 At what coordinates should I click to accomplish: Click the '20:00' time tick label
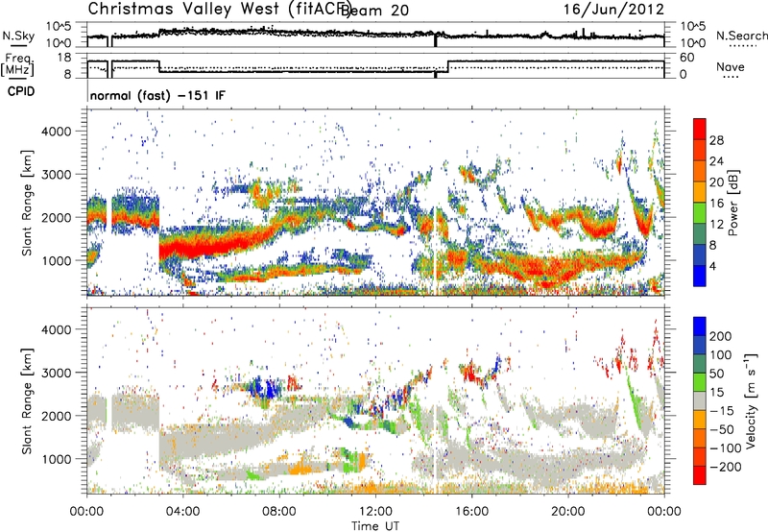tap(568, 512)
